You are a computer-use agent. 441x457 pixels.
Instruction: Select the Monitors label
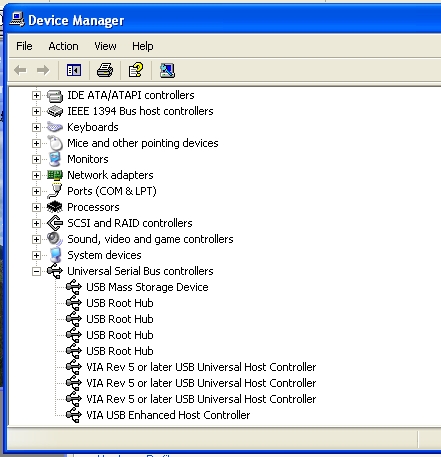tap(88, 159)
